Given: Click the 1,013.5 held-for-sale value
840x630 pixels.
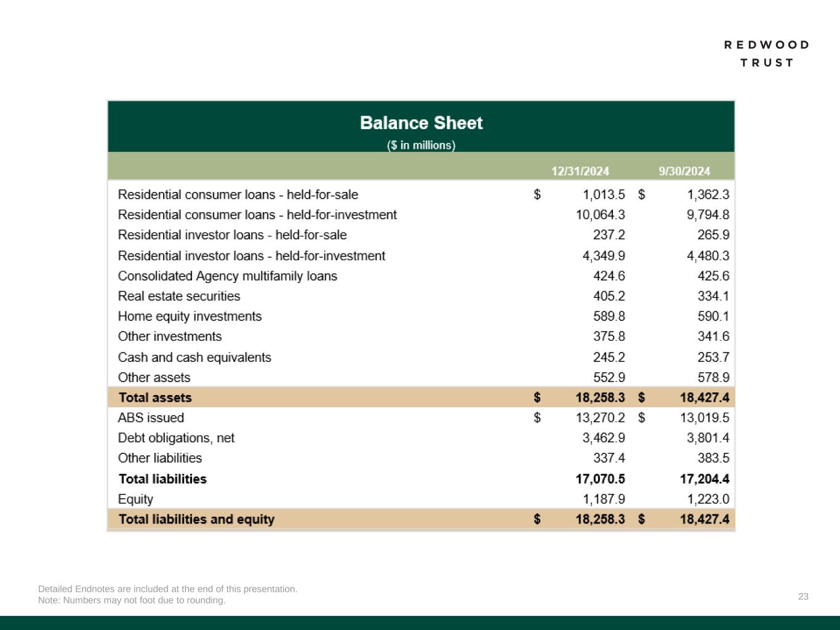Looking at the screenshot, I should coord(603,194).
